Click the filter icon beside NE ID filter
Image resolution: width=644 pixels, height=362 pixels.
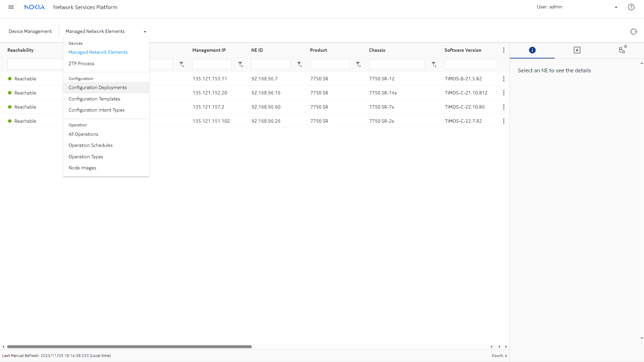tap(299, 64)
